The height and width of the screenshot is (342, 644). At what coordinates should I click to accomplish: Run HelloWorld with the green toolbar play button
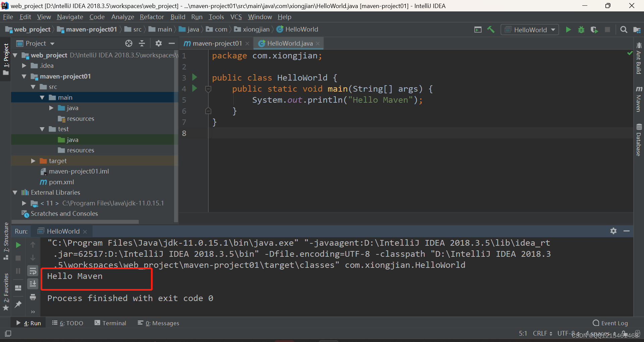click(x=568, y=30)
